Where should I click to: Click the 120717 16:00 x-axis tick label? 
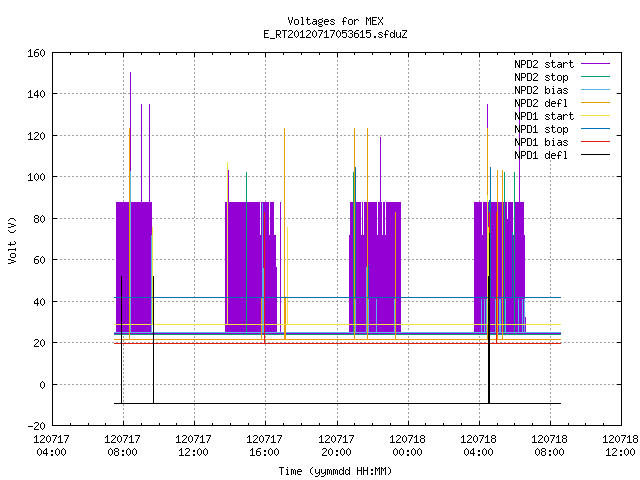[x=264, y=445]
